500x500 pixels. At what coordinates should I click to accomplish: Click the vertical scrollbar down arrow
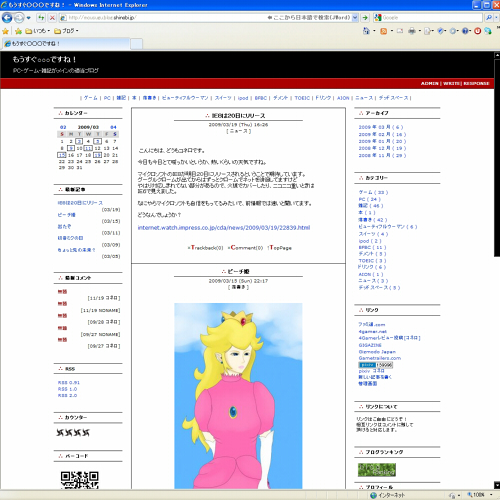pyautogui.click(x=497, y=485)
